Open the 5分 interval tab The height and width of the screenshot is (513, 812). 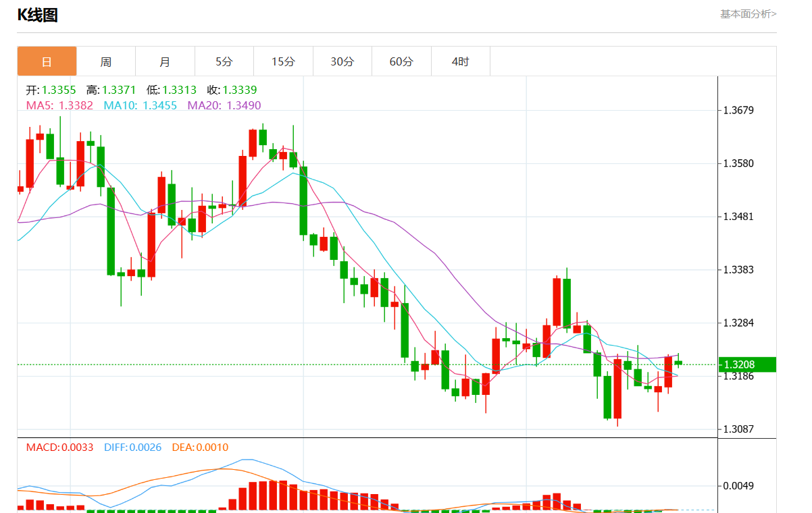pyautogui.click(x=224, y=61)
